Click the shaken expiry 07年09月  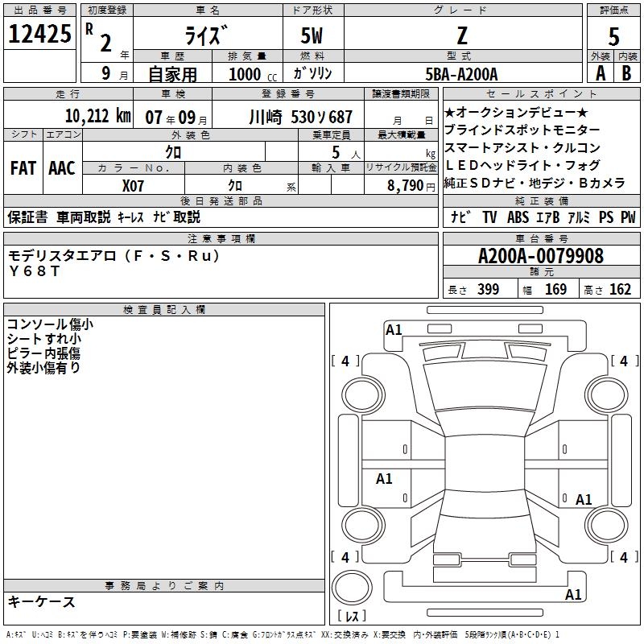[175, 118]
